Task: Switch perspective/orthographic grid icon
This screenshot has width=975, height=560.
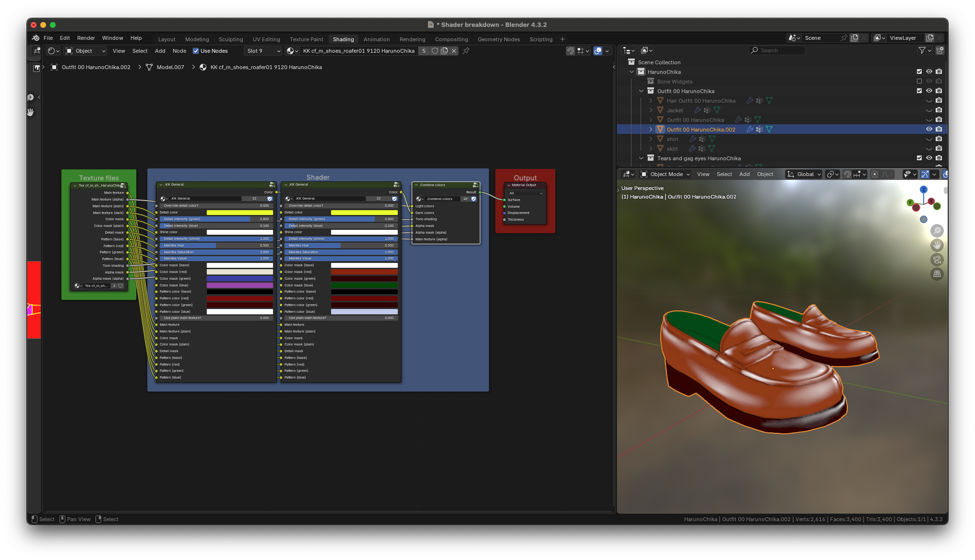Action: point(937,274)
